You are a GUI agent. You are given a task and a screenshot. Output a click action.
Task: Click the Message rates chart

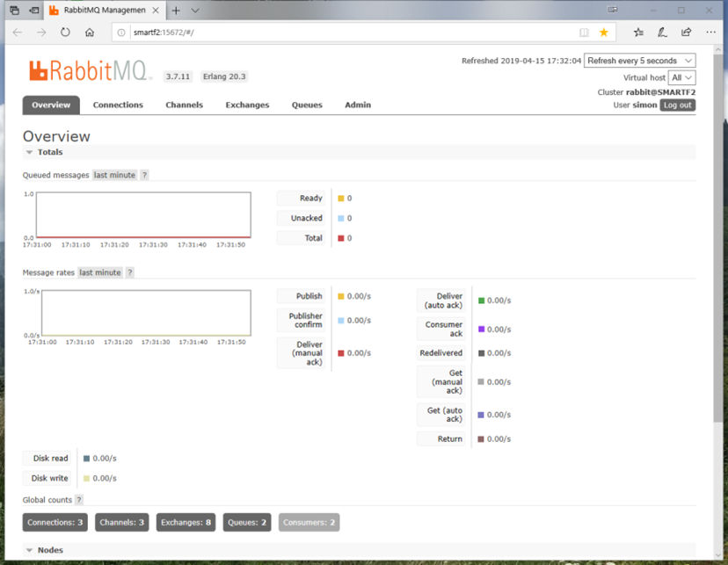click(146, 313)
